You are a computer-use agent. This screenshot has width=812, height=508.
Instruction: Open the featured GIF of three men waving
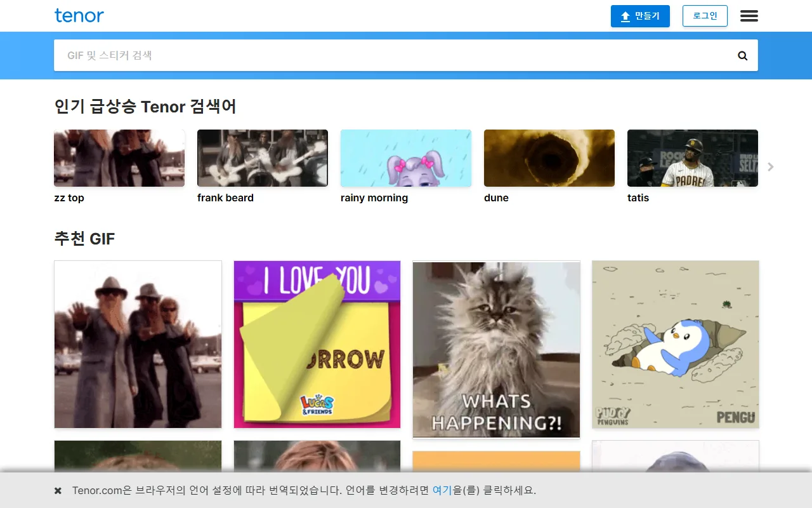[138, 344]
